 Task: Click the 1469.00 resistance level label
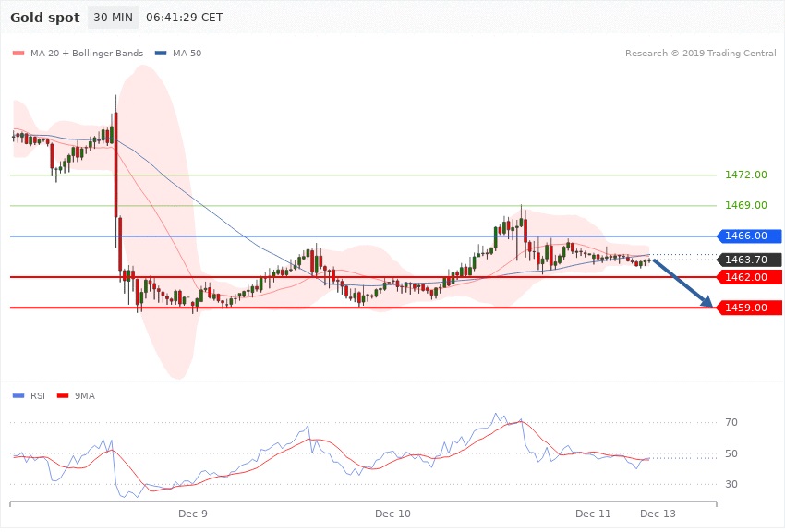745,205
